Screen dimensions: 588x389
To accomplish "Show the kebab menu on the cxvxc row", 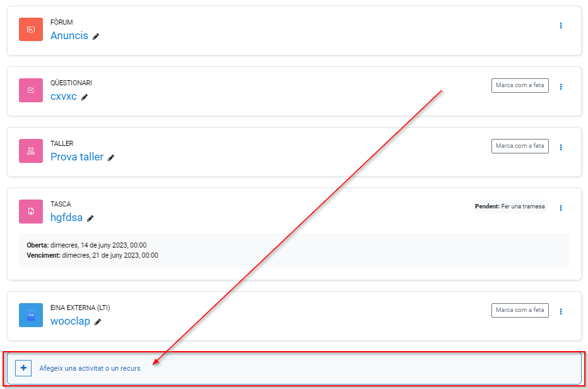I will (561, 87).
